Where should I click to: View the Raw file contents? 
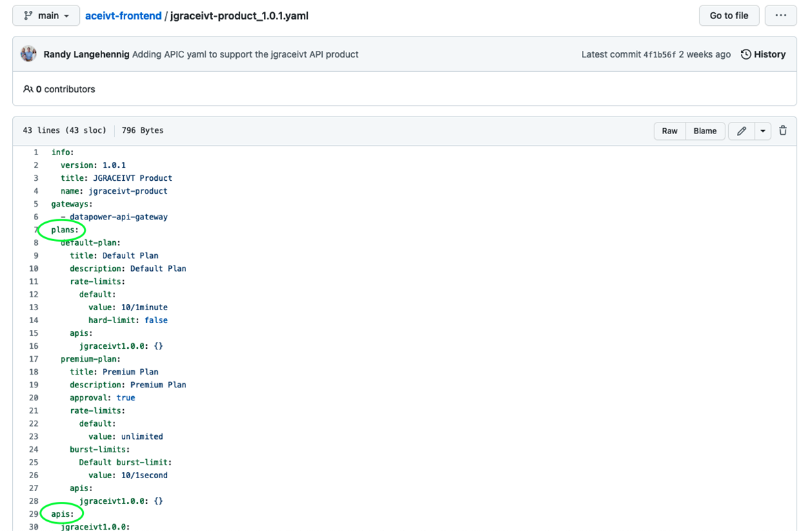click(669, 131)
